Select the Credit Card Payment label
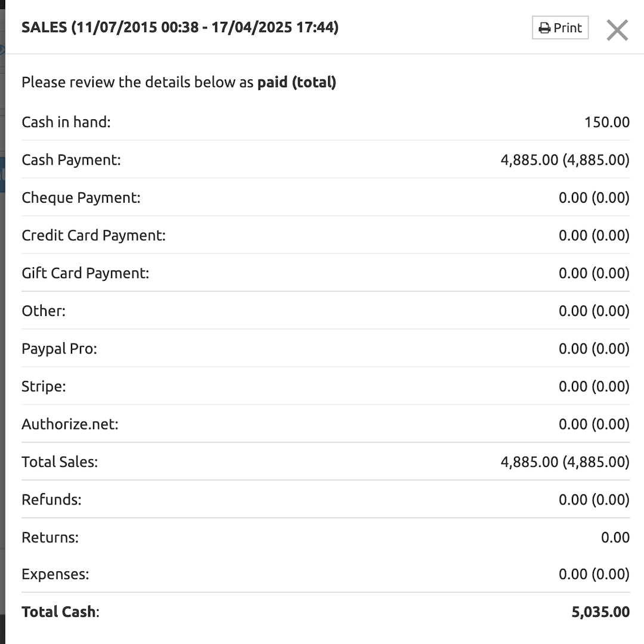This screenshot has height=644, width=644. [x=94, y=236]
